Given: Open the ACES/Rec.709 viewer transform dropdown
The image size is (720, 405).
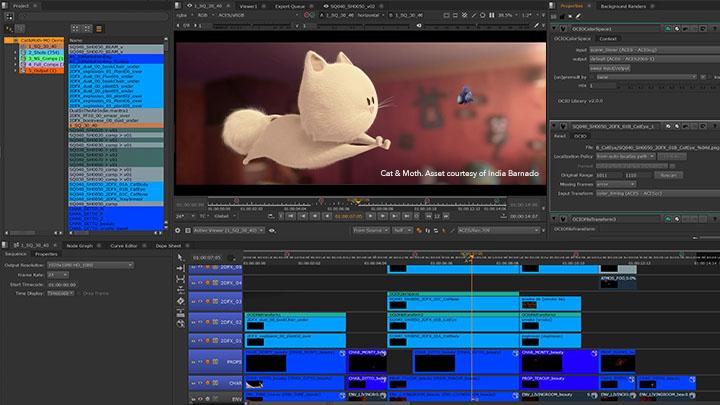Looking at the screenshot, I should (x=498, y=230).
